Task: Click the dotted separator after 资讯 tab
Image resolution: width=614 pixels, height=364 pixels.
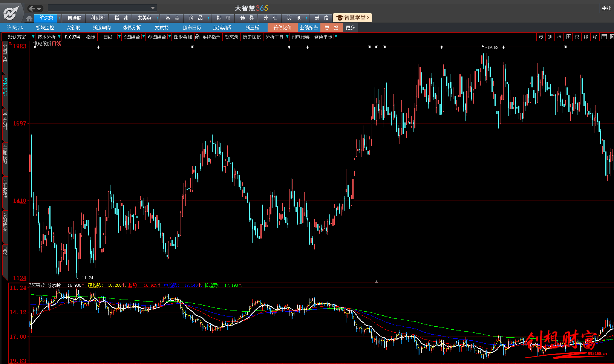Action: coord(306,18)
